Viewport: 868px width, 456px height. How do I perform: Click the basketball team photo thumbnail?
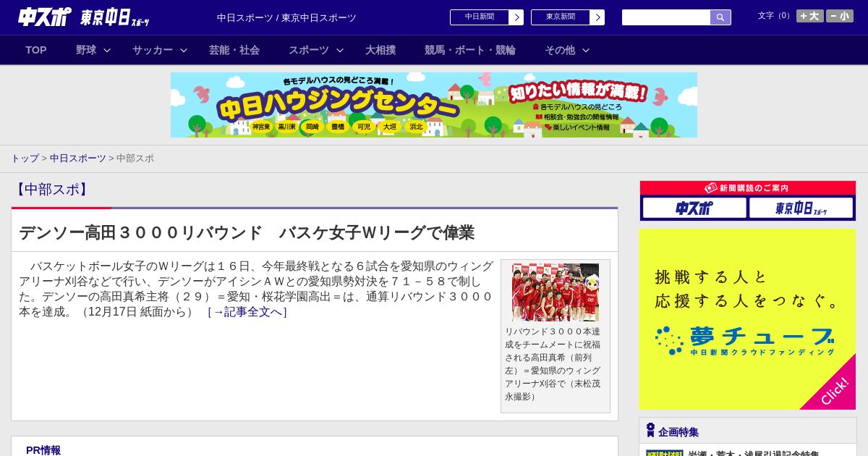coord(556,292)
